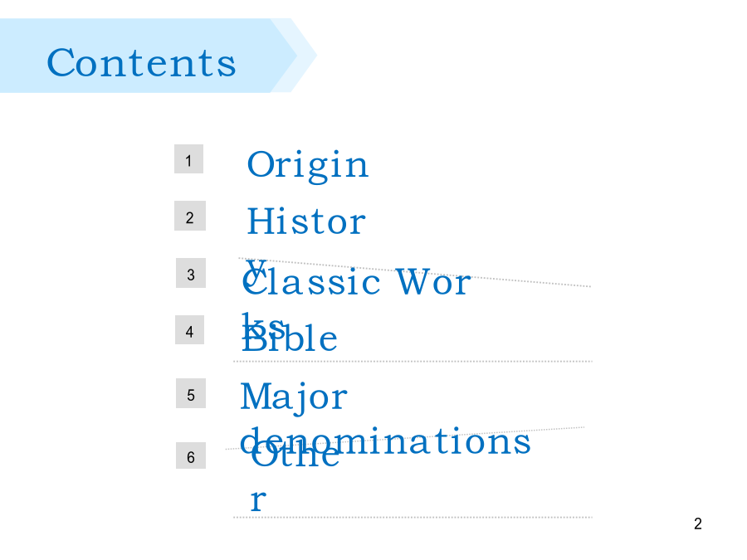Select the horizontal dotted line under Bible
Screen dimensions: 747x560
(x=413, y=362)
